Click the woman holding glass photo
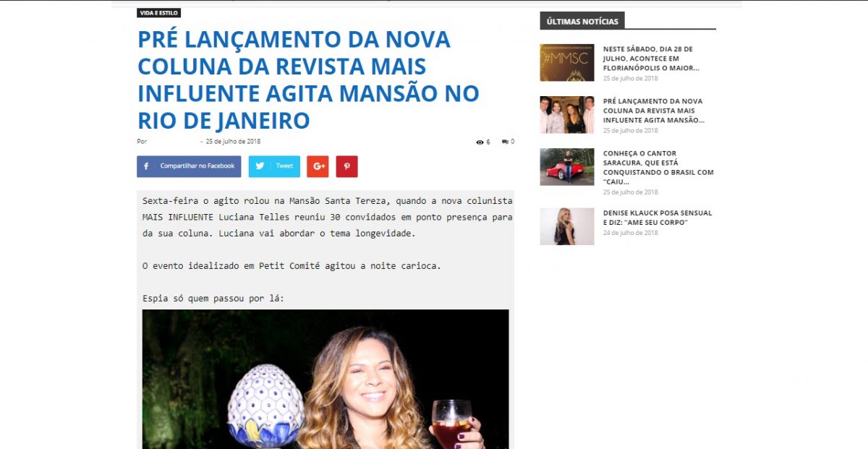The height and width of the screenshot is (449, 868). click(325, 379)
